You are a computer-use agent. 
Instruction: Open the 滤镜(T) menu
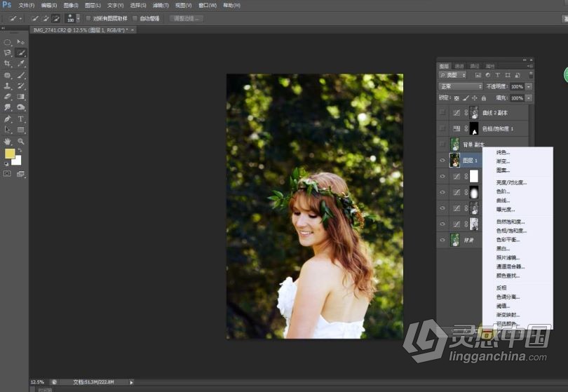161,6
